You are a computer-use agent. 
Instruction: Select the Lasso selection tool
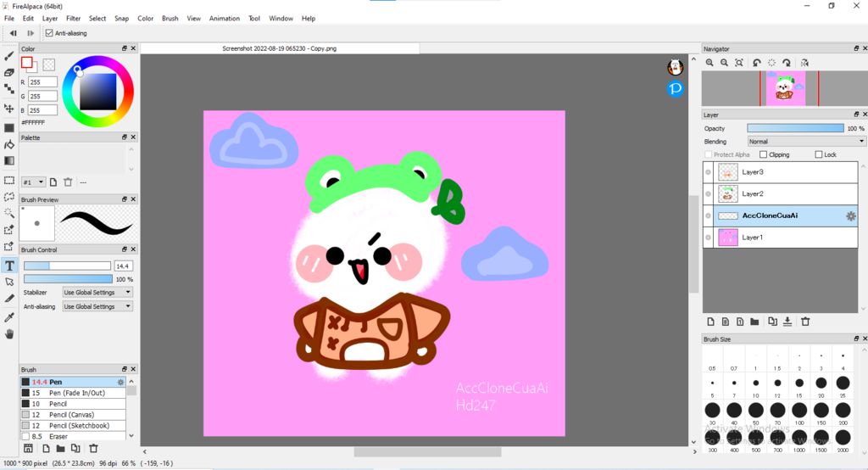8,197
